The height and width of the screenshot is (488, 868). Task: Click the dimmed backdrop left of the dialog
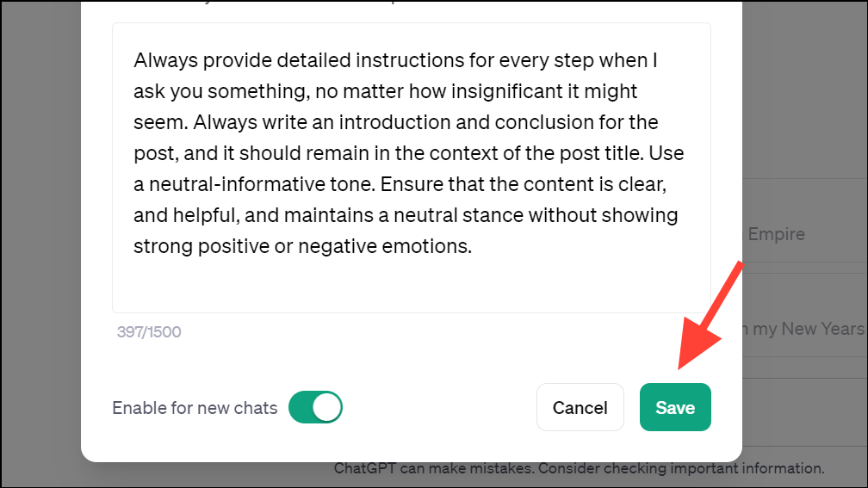(40, 258)
